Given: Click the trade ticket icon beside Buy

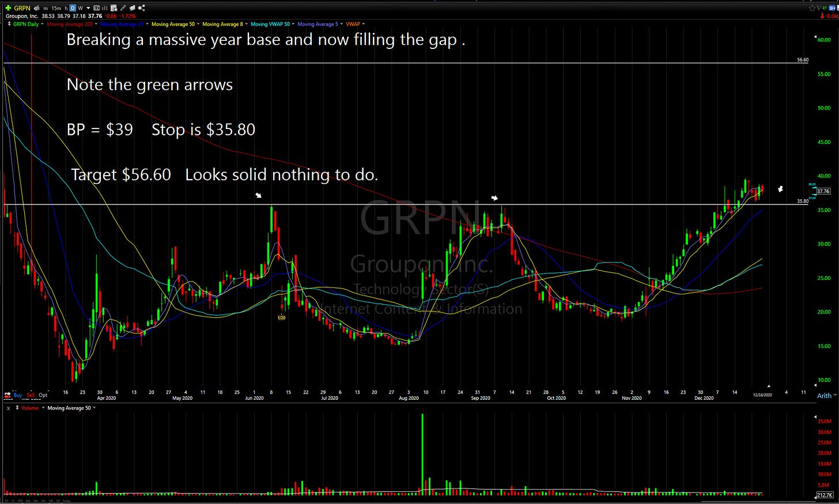Looking at the screenshot, I should (x=7, y=395).
